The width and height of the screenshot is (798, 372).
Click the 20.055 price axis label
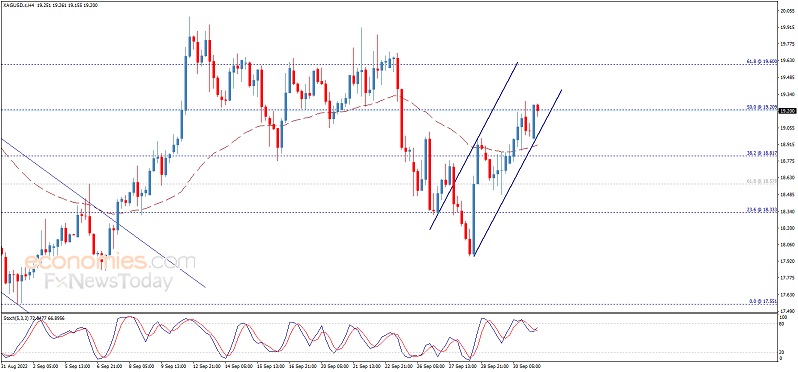tap(787, 10)
